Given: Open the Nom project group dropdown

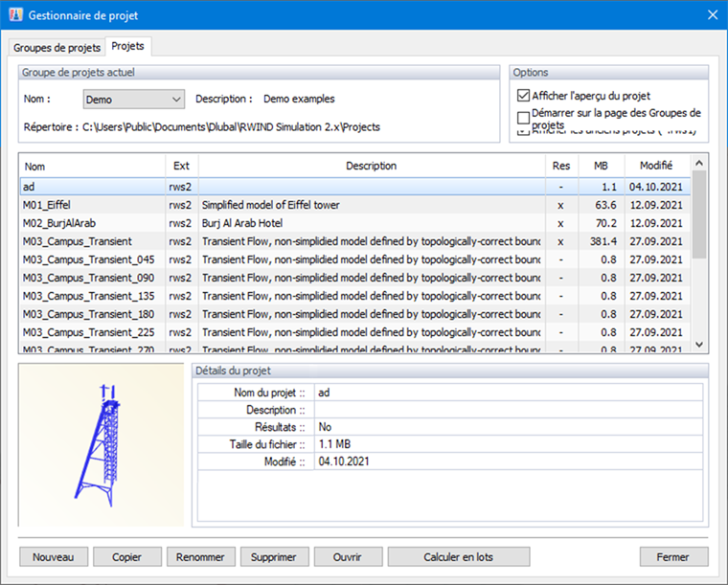Looking at the screenshot, I should click(134, 100).
